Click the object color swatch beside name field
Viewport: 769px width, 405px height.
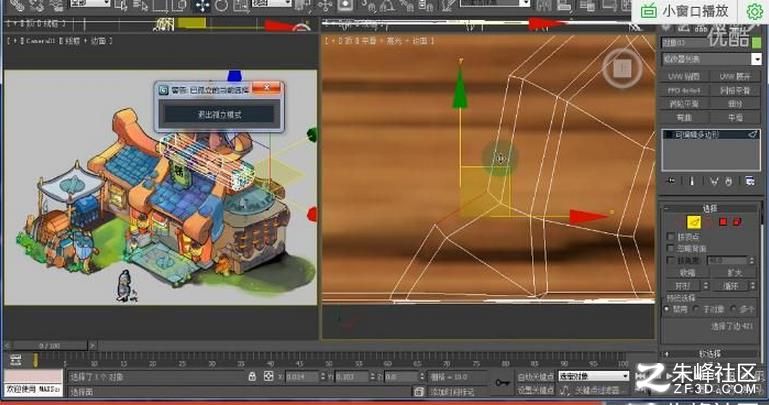[x=756, y=43]
